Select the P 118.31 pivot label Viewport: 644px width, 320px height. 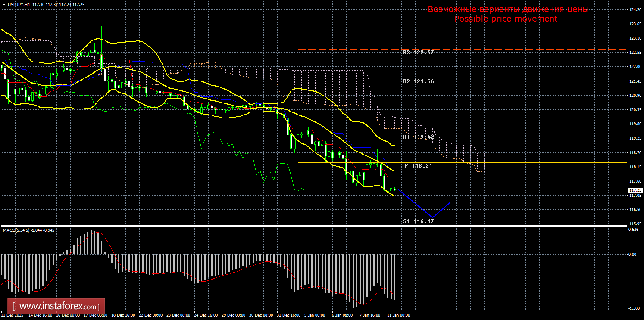pos(418,165)
